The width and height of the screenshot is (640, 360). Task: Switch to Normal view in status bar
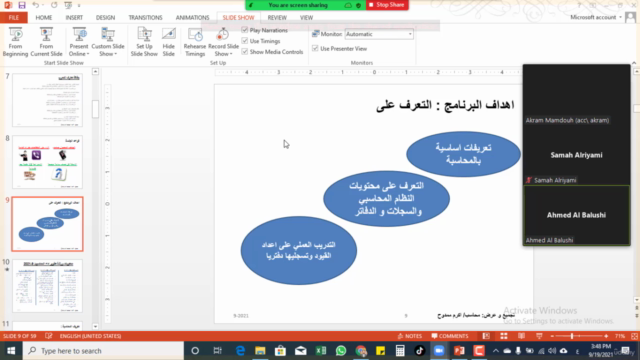[x=486, y=336]
